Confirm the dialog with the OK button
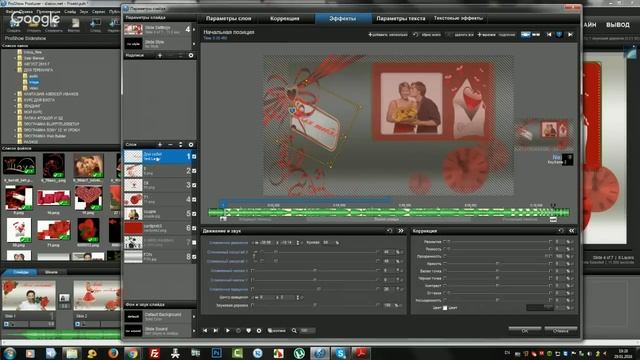Image resolution: width=640 pixels, height=360 pixels. point(525,330)
